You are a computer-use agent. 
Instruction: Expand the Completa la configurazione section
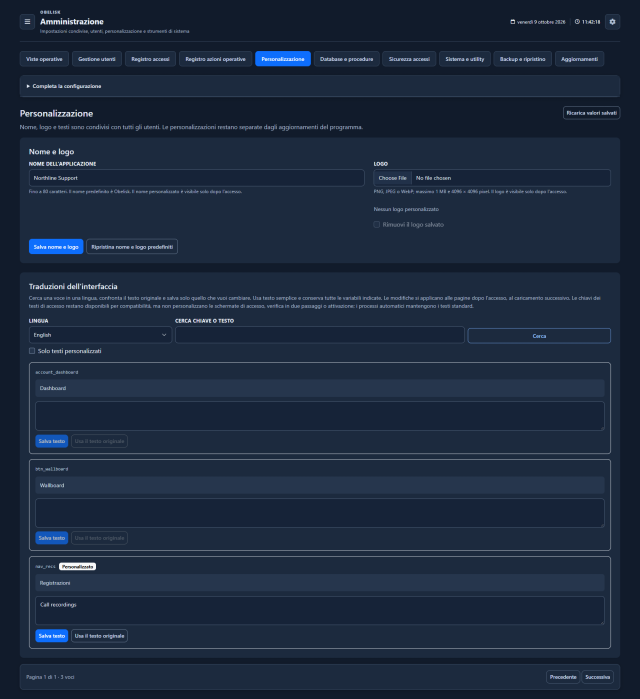pos(320,86)
